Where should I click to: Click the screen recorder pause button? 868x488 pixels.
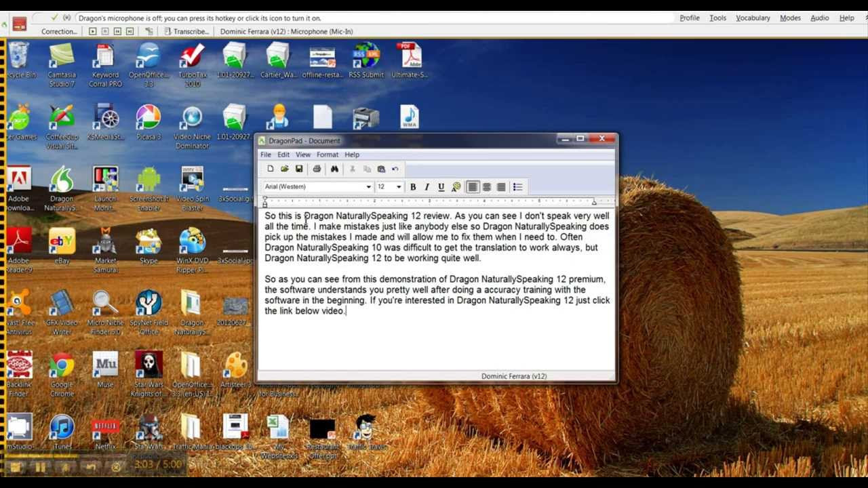coord(40,466)
